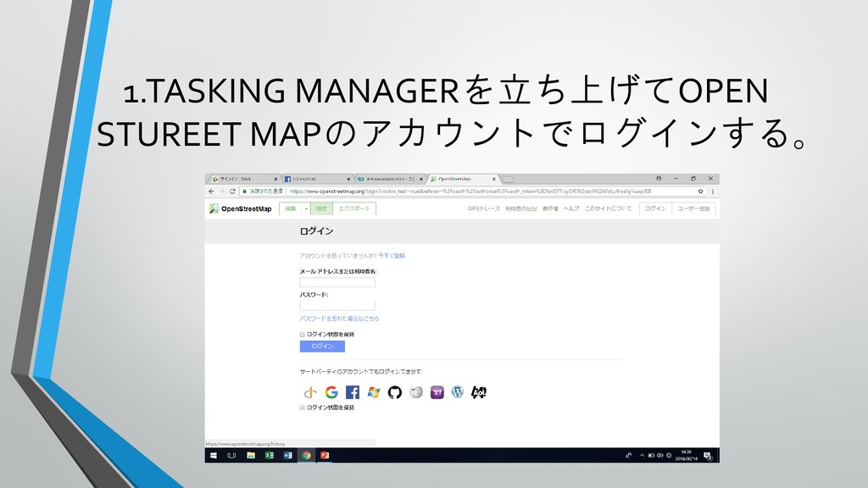Open このサイトについて about link
868x488 pixels.
pos(608,208)
